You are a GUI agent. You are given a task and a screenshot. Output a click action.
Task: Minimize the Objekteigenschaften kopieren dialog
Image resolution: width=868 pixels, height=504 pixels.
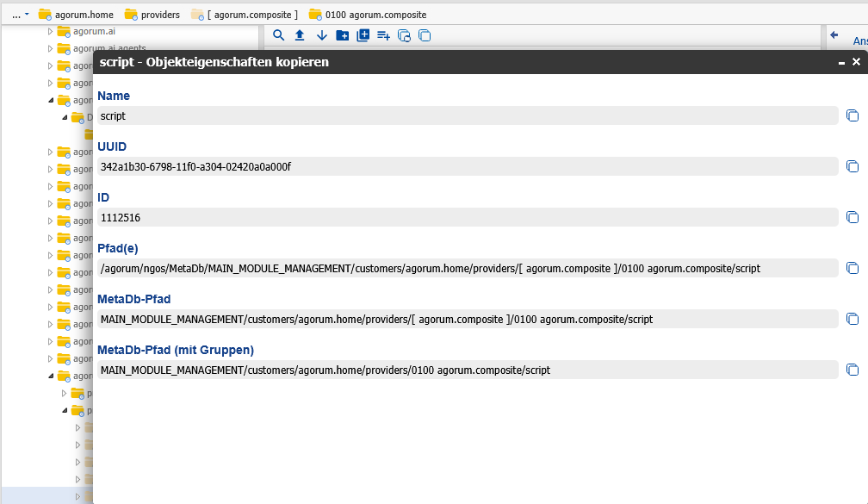pos(841,62)
